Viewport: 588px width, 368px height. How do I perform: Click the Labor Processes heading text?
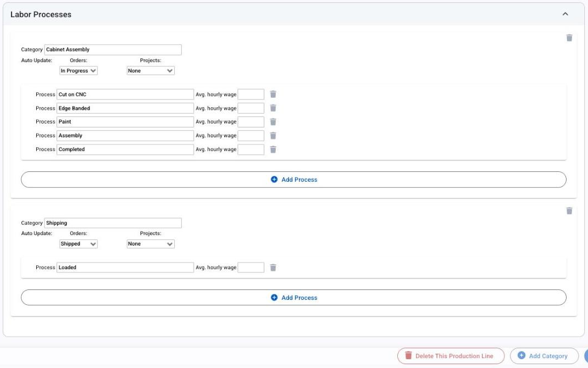click(41, 14)
